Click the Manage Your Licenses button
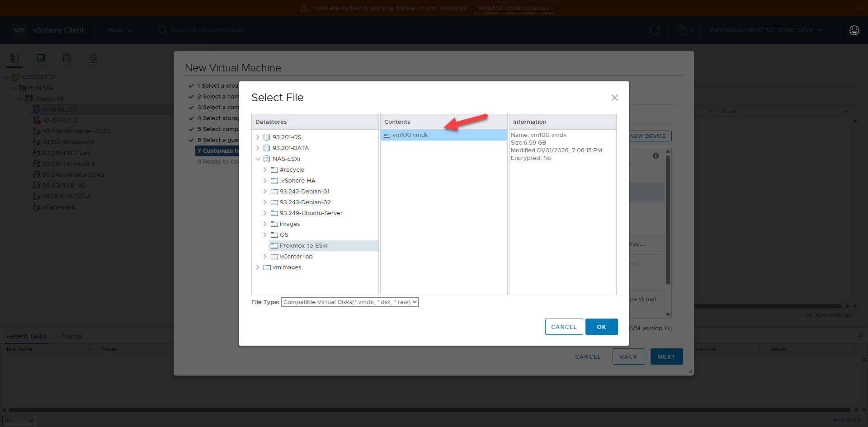 [514, 8]
